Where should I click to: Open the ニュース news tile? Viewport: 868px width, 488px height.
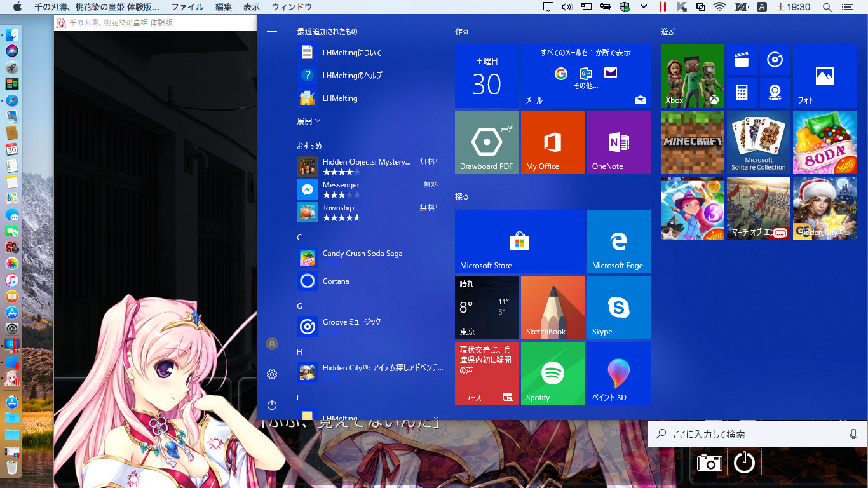tap(487, 374)
